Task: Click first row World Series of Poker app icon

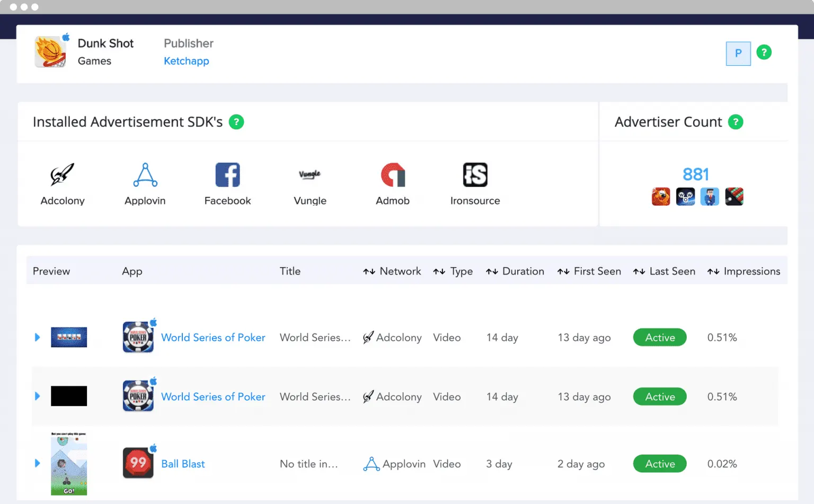Action: coord(138,337)
